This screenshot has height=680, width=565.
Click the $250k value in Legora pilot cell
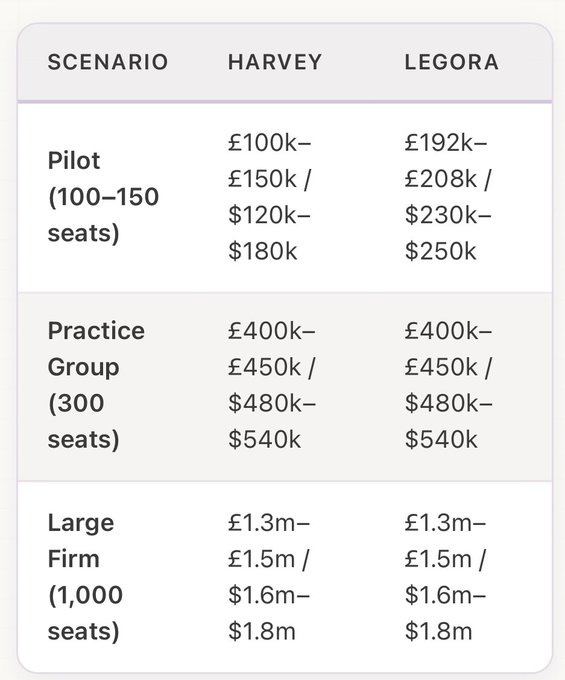(441, 251)
